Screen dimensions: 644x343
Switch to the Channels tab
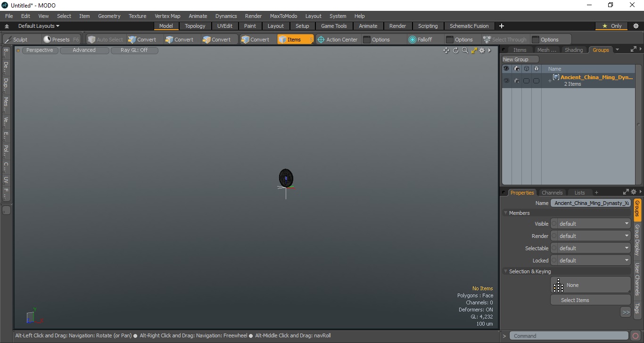pos(552,193)
